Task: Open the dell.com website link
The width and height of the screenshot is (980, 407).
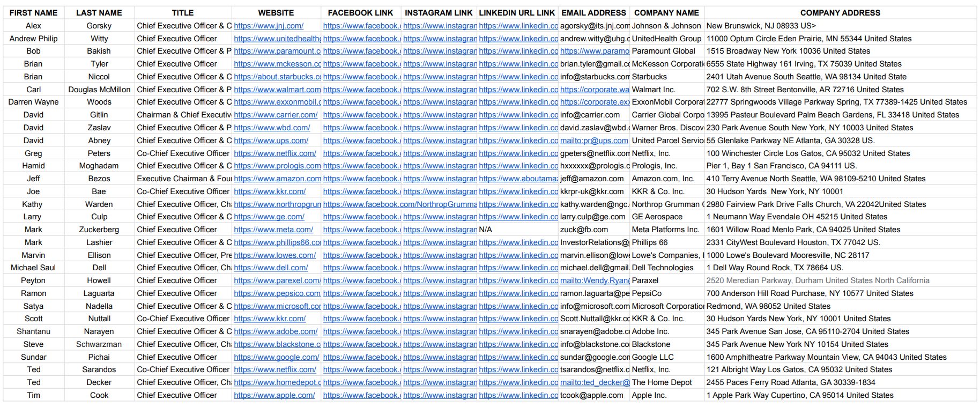Action: point(271,268)
